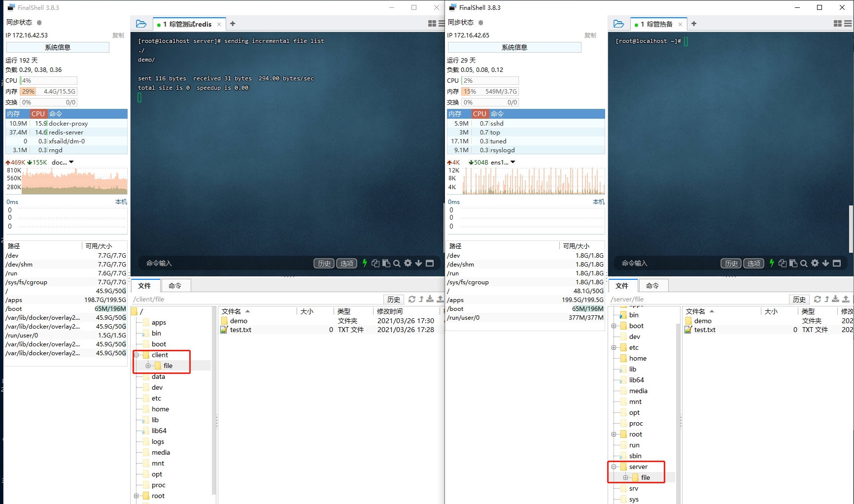Switch to the 命令 tab in the left file panel
854x504 pixels.
pos(175,285)
